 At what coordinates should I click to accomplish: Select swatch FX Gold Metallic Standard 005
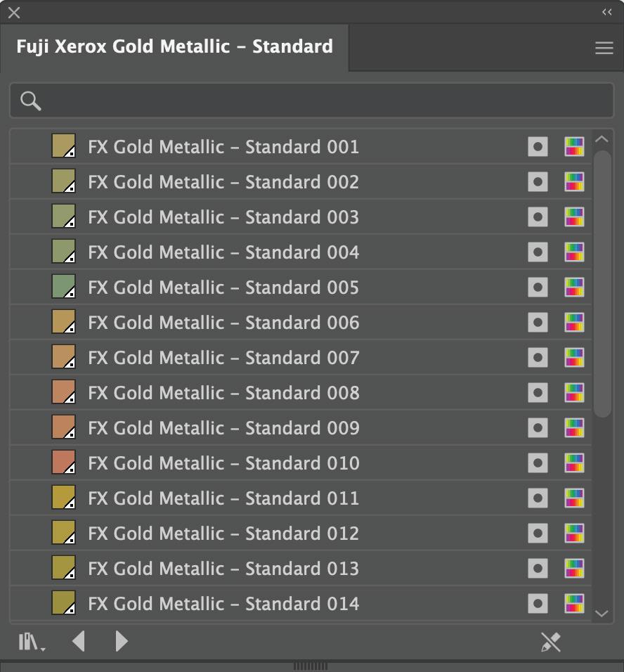tap(63, 287)
